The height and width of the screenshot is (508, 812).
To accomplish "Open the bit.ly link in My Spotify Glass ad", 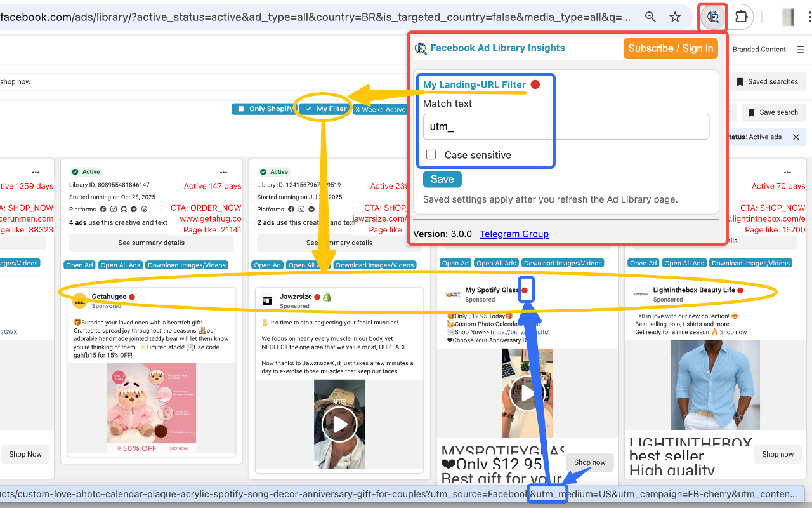I will click(520, 332).
